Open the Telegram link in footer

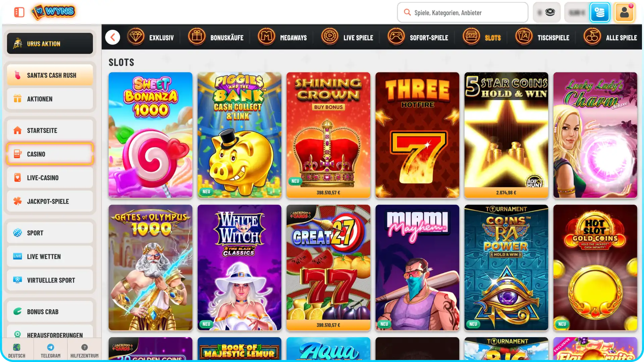point(51,351)
